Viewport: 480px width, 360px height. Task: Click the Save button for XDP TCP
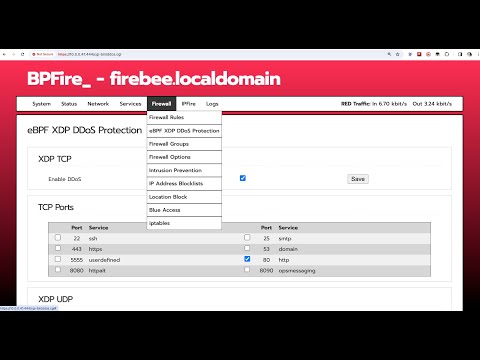coord(358,179)
